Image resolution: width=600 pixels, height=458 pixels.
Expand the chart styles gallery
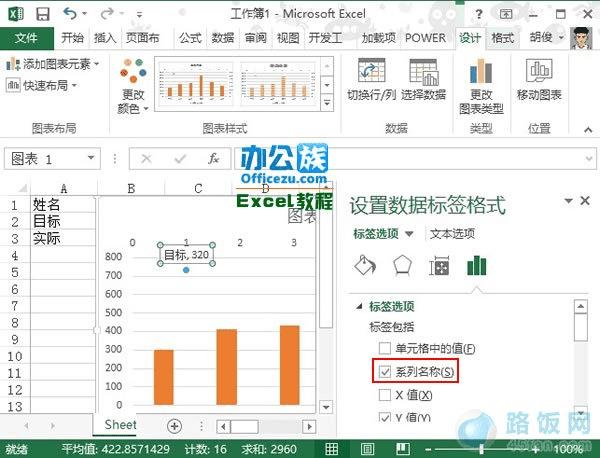[x=327, y=103]
